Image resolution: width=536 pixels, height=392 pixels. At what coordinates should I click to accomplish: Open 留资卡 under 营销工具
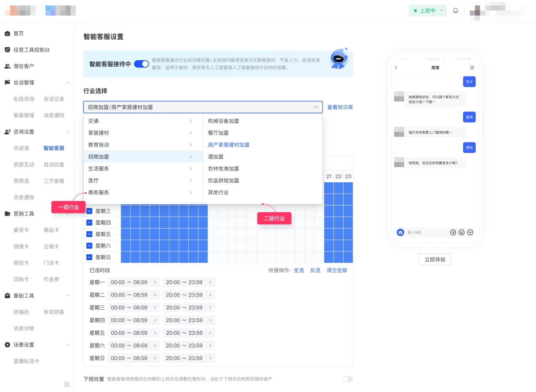(21, 230)
